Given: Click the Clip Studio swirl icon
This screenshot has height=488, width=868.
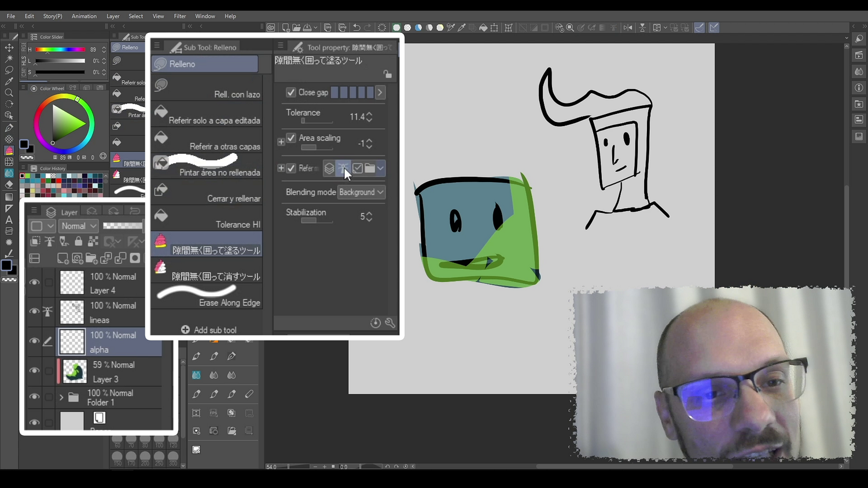Looking at the screenshot, I should (271, 28).
